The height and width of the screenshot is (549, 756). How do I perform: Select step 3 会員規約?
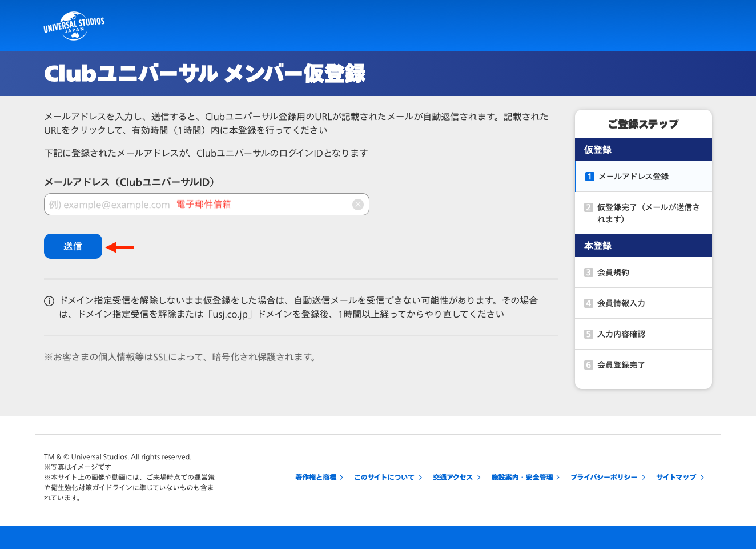tap(644, 273)
